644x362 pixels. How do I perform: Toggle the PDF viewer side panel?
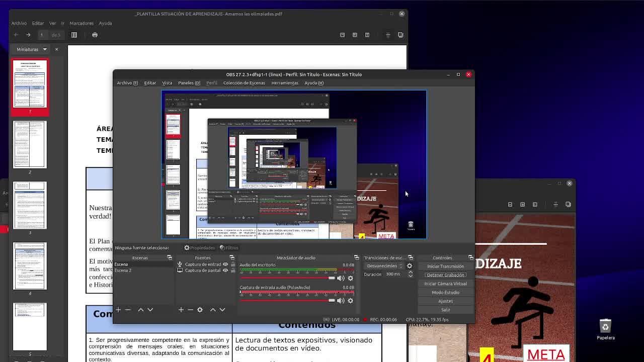tap(74, 35)
